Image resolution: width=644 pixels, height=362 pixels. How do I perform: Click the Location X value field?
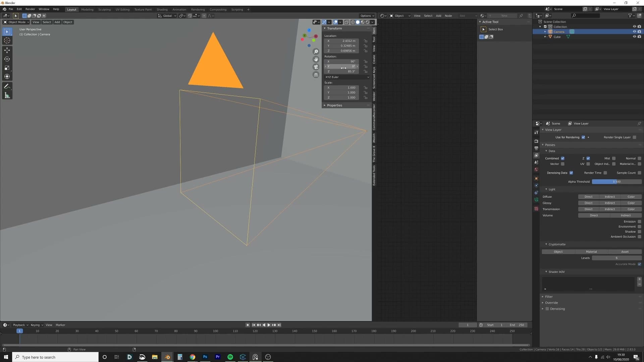[x=341, y=41]
